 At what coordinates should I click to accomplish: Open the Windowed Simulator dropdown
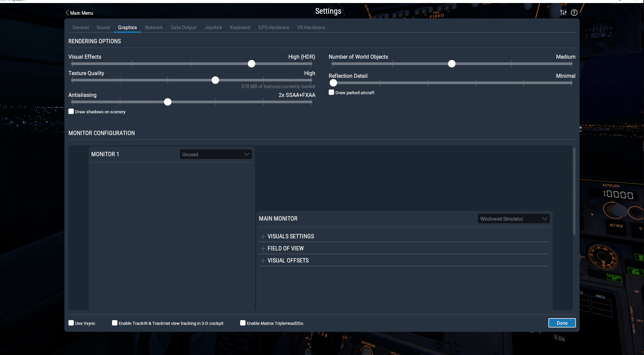pos(513,219)
